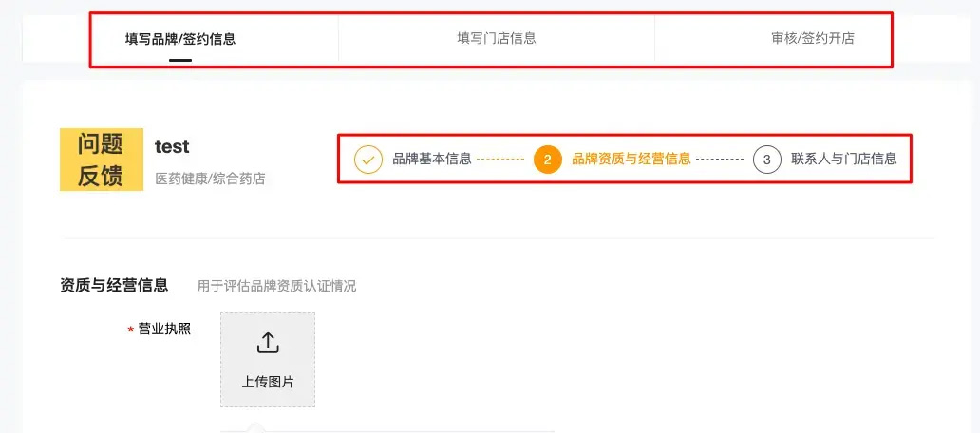Select the 品牌资质与经营信息 step label
This screenshot has width=980, height=433.
tap(631, 159)
